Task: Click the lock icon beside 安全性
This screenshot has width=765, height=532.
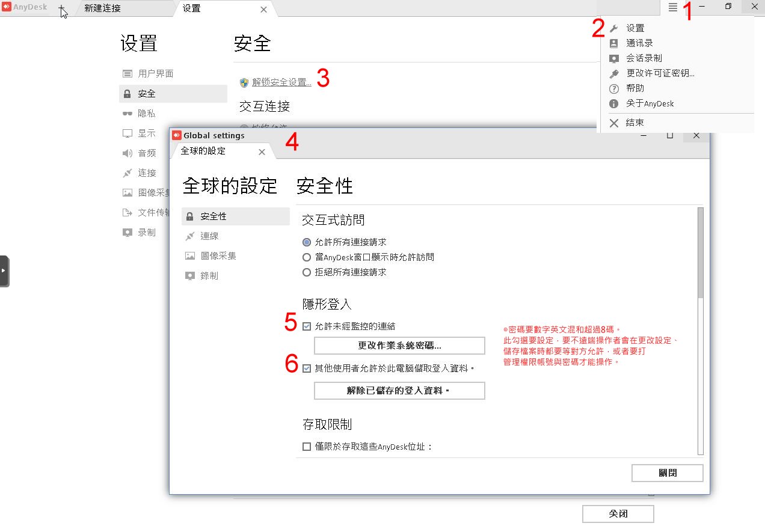Action: [x=190, y=216]
